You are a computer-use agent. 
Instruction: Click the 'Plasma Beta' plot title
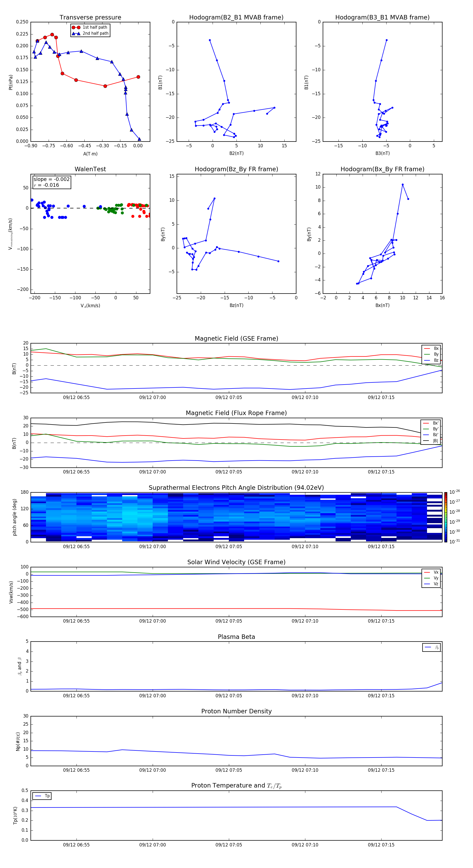[236, 637]
